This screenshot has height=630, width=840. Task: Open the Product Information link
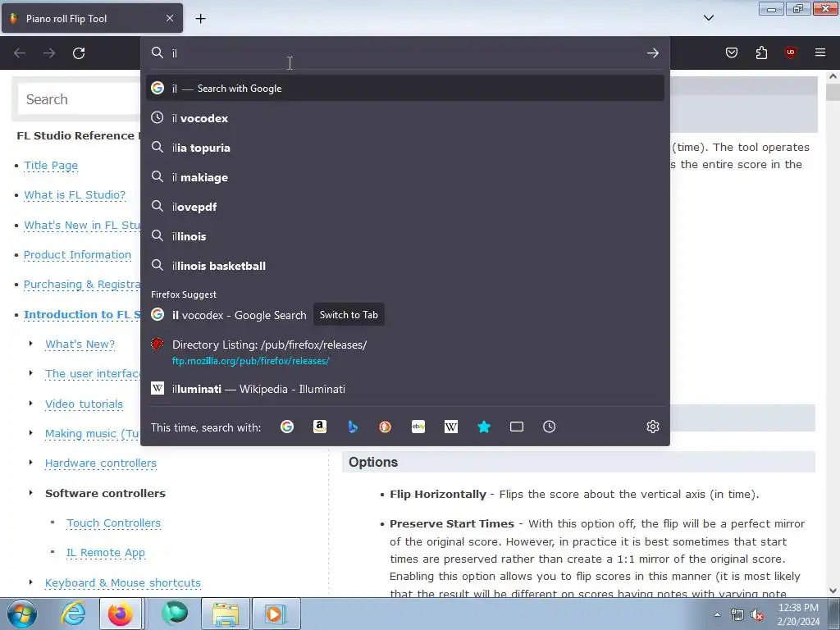click(77, 255)
